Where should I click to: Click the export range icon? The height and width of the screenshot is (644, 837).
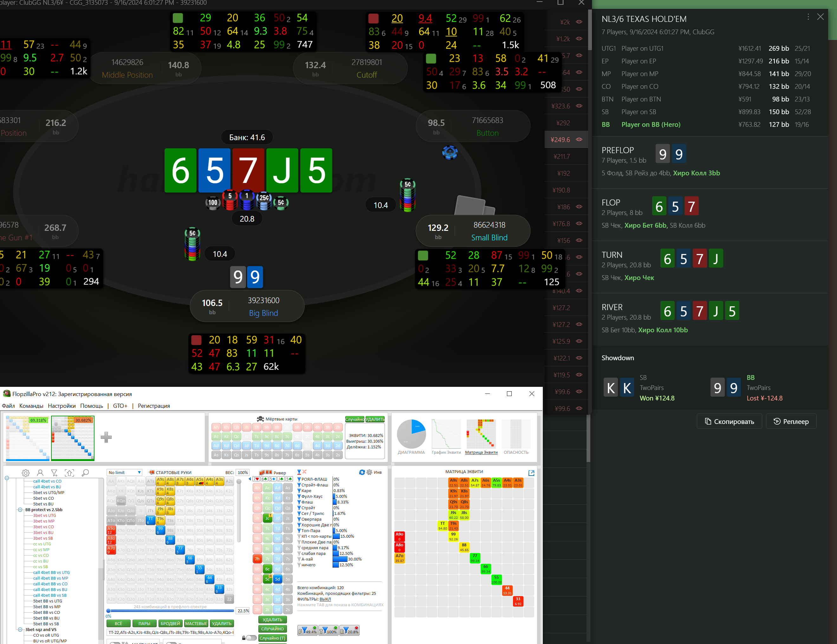[69, 473]
